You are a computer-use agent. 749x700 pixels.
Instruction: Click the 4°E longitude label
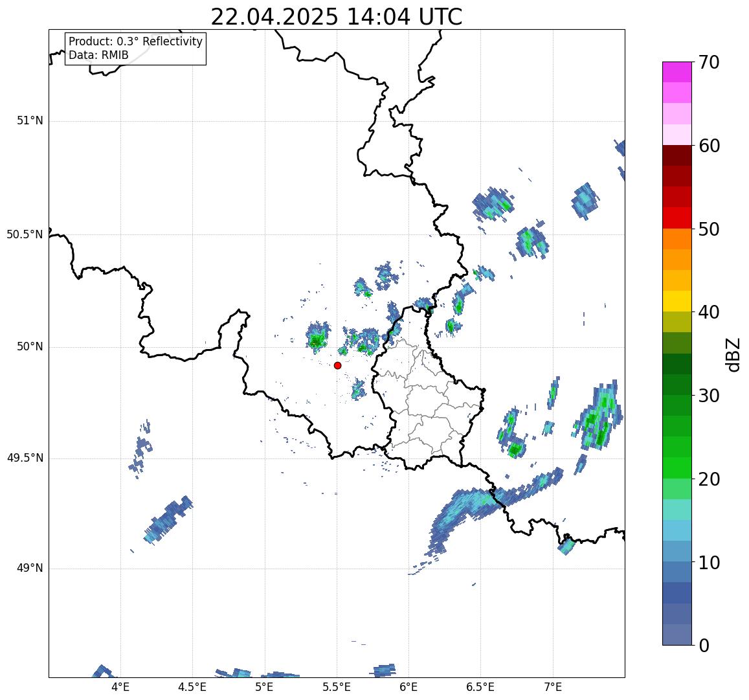point(120,687)
